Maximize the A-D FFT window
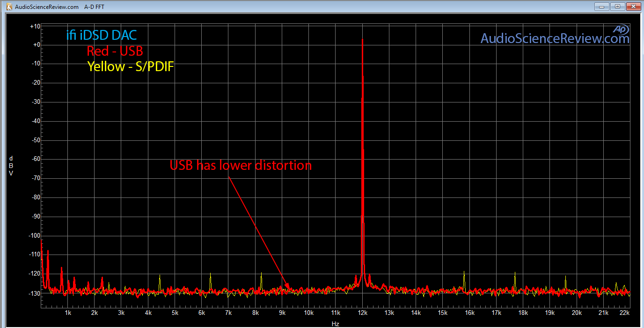This screenshot has width=644, height=328. (x=617, y=6)
